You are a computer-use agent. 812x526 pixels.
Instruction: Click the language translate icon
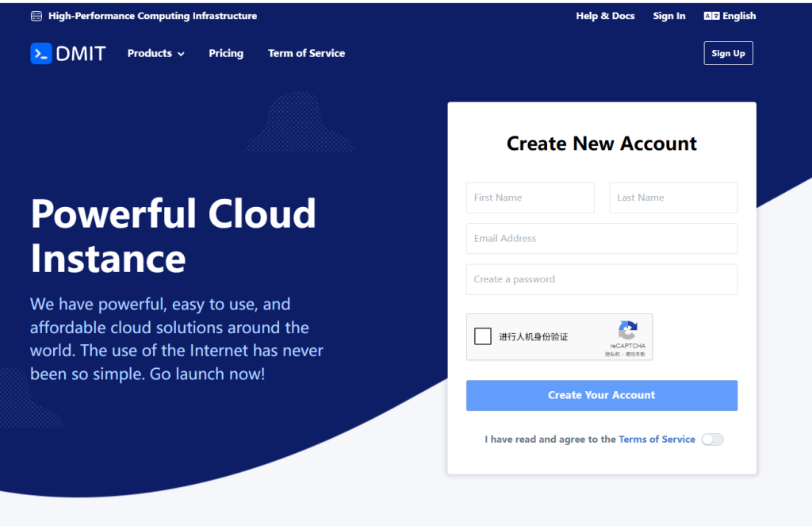pyautogui.click(x=711, y=16)
